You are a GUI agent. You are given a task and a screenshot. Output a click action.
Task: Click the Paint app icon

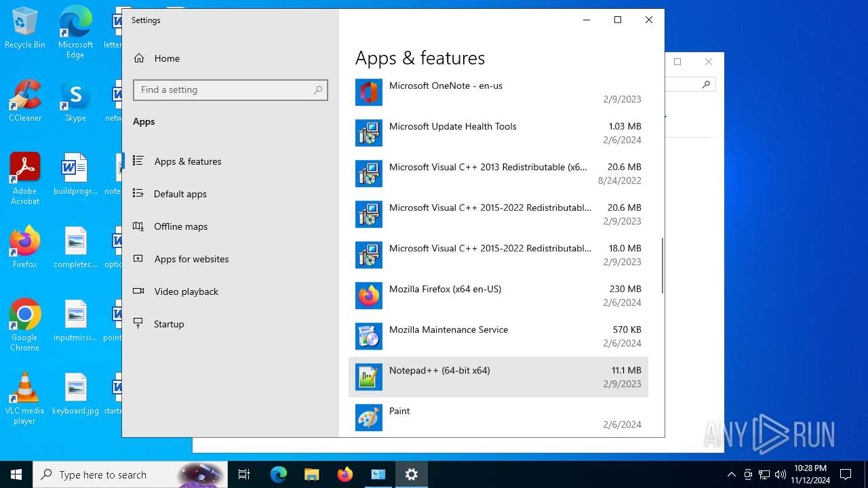tap(369, 418)
